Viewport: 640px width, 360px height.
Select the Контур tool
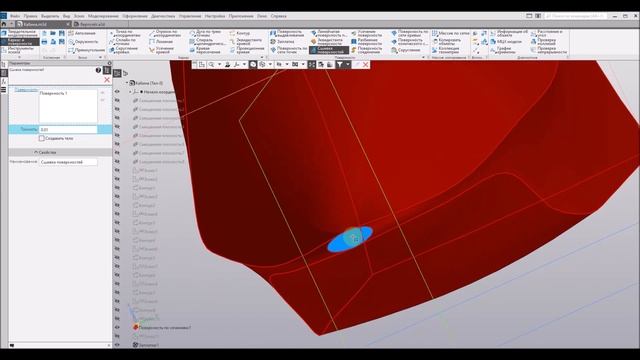tap(239, 33)
